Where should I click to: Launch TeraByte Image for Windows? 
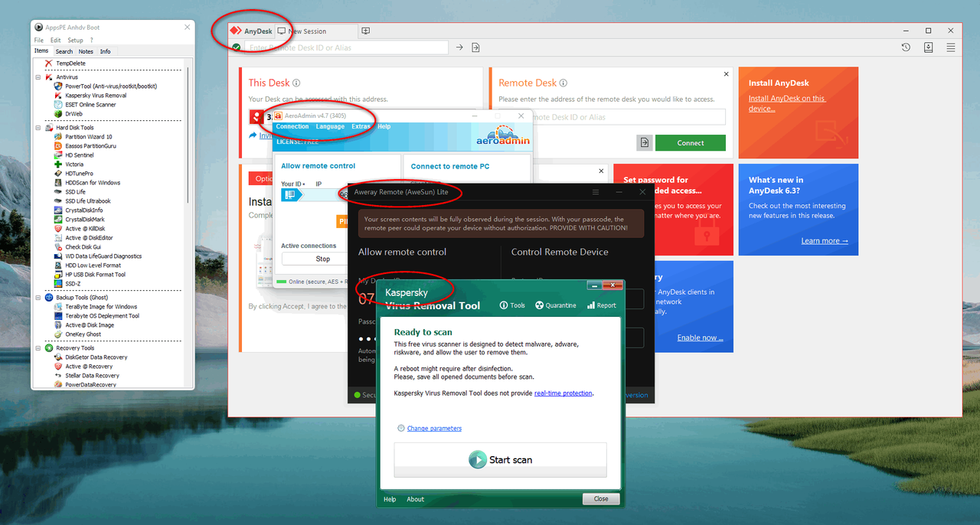101,307
